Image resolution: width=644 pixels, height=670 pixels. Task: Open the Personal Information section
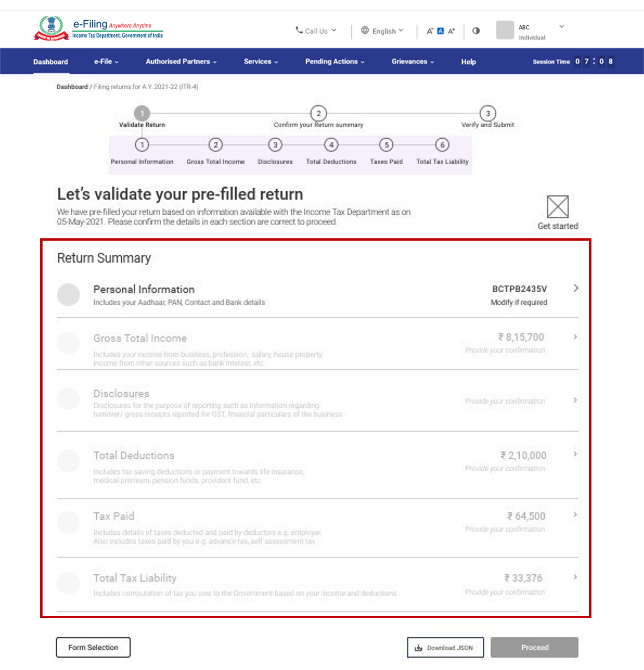[317, 295]
